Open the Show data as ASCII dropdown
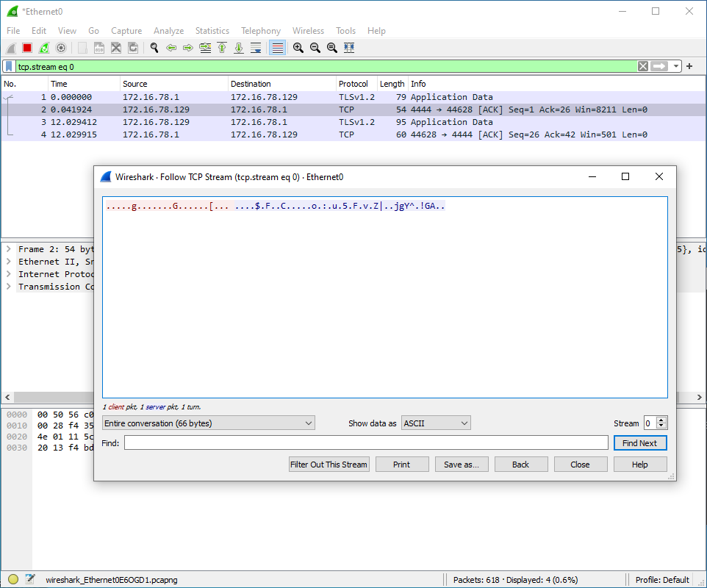 tap(436, 423)
